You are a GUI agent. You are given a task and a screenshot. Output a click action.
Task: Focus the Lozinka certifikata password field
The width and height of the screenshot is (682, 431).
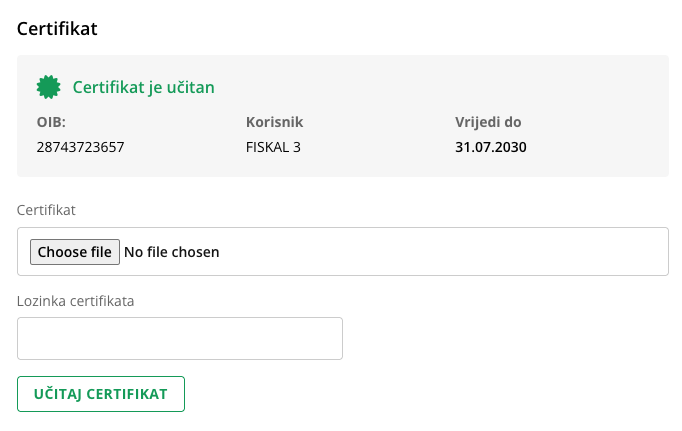180,339
